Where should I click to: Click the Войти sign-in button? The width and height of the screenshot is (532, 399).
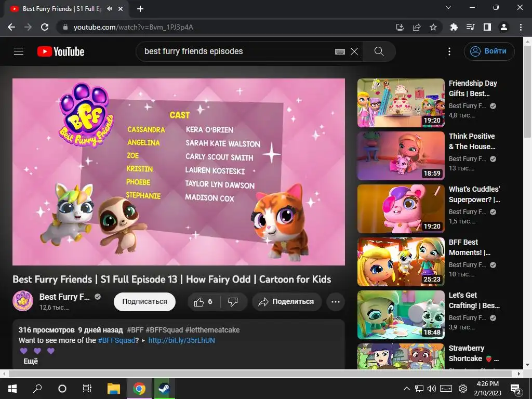coord(489,51)
